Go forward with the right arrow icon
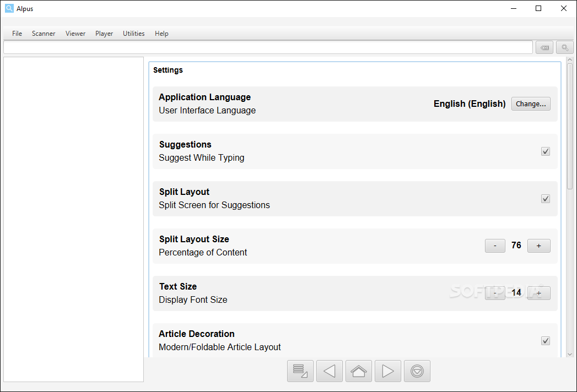 (x=388, y=371)
